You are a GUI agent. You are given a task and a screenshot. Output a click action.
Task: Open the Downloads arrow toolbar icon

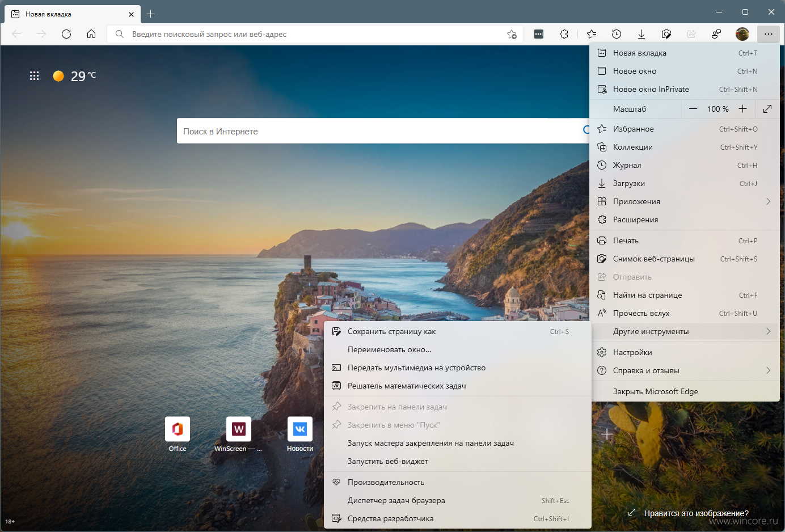pyautogui.click(x=641, y=34)
